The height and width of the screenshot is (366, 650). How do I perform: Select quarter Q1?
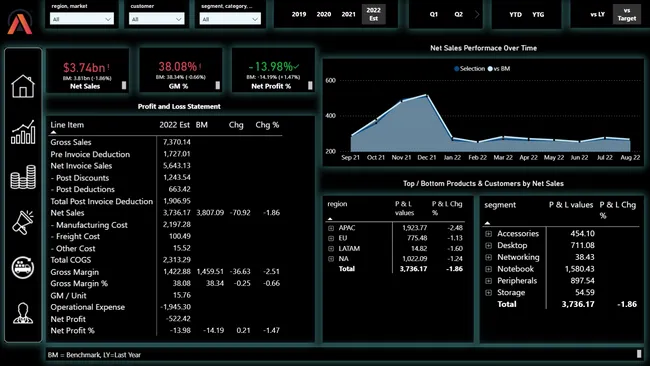pos(434,15)
